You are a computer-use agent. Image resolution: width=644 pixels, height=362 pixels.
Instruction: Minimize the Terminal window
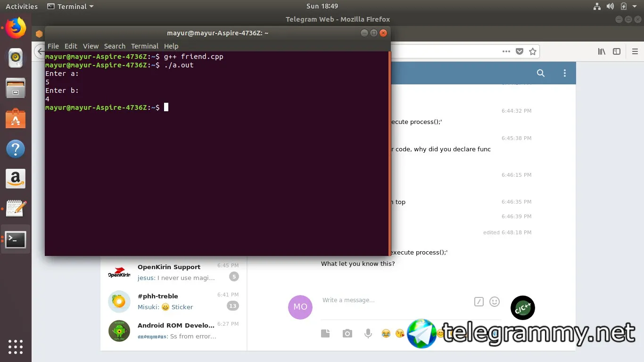(x=364, y=33)
